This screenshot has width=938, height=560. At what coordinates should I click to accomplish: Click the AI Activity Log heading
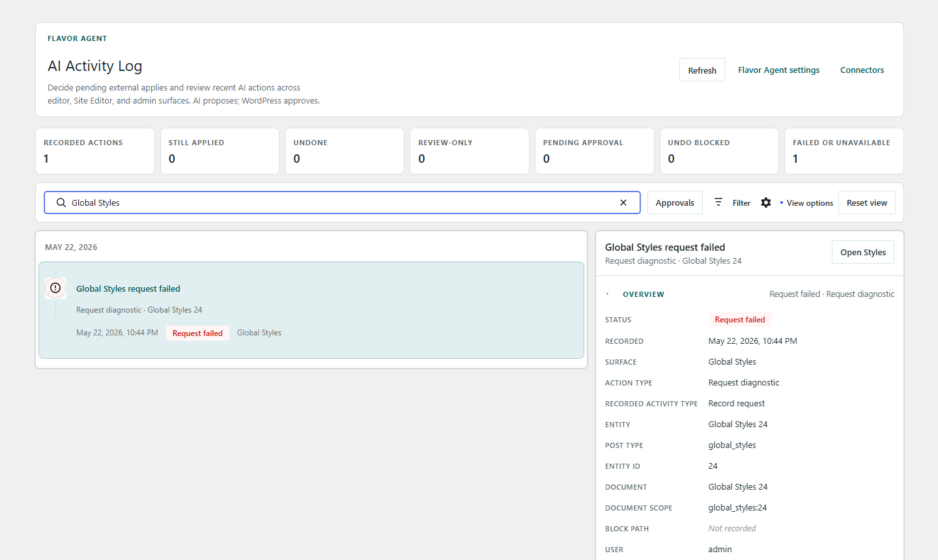[x=95, y=66]
